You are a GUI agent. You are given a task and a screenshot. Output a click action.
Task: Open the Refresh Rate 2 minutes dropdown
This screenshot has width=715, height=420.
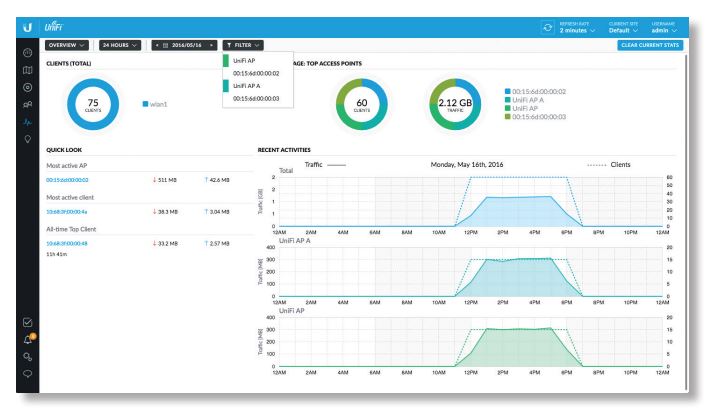pyautogui.click(x=577, y=27)
